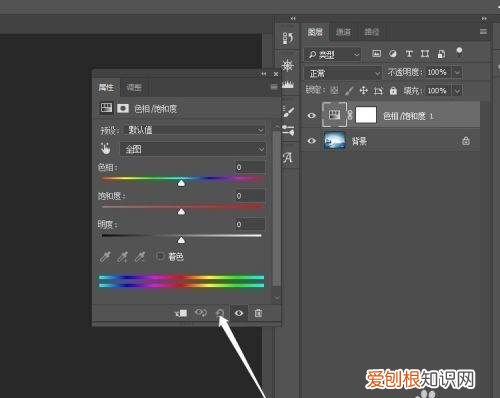Click lock position move icon
The height and width of the screenshot is (398, 500).
tap(364, 90)
